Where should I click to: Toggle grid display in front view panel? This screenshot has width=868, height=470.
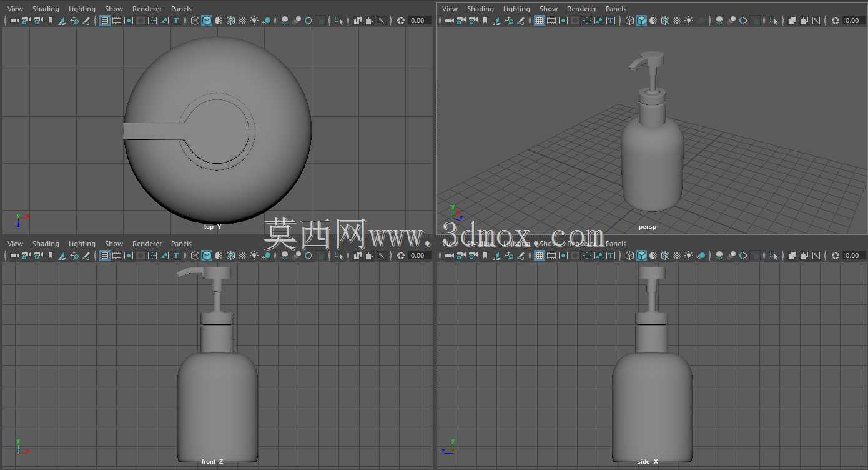pyautogui.click(x=105, y=256)
